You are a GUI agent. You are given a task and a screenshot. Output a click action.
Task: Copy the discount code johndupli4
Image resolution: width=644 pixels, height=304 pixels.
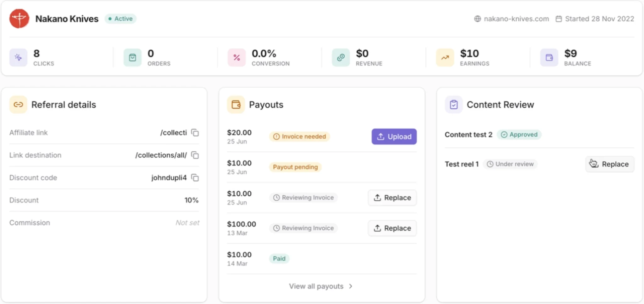[195, 178]
